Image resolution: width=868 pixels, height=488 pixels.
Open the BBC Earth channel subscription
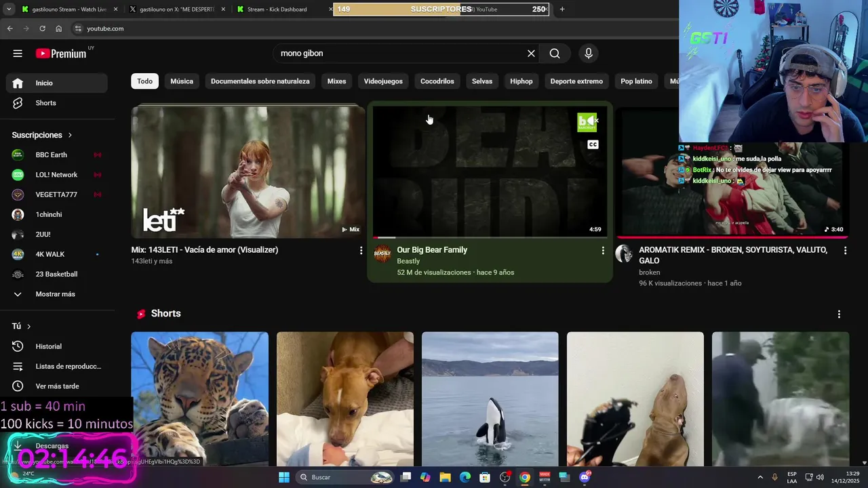pyautogui.click(x=57, y=155)
